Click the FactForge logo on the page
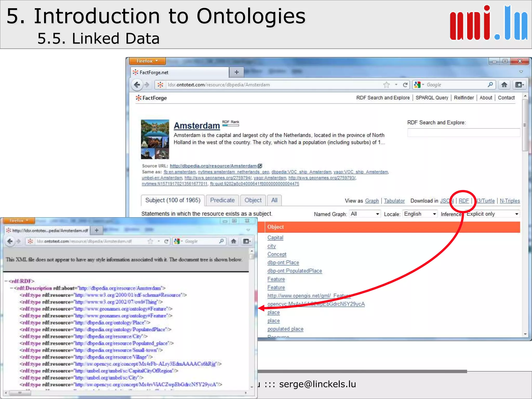Image resolution: width=532 pixels, height=399 pixels. tap(151, 98)
